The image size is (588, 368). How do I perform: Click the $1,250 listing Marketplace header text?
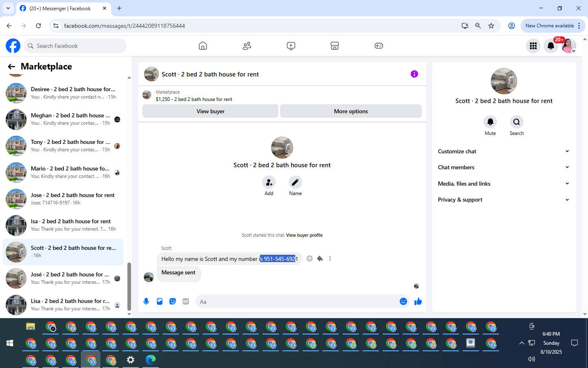(194, 99)
